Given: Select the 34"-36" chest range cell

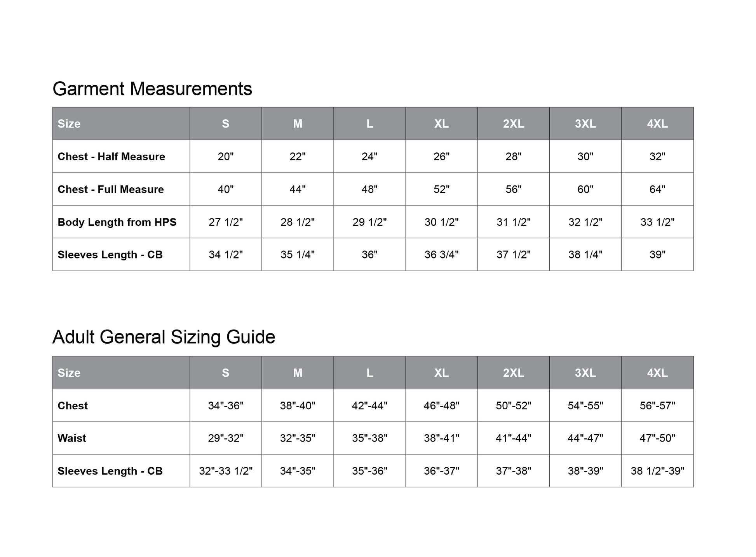Looking at the screenshot, I should [225, 405].
